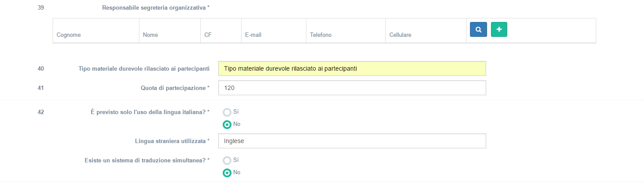
Task: Click the Lingua straniera utilizzata label
Action: [x=172, y=141]
